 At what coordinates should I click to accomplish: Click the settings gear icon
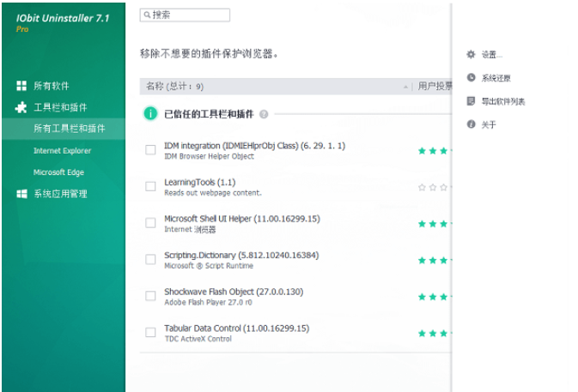471,55
